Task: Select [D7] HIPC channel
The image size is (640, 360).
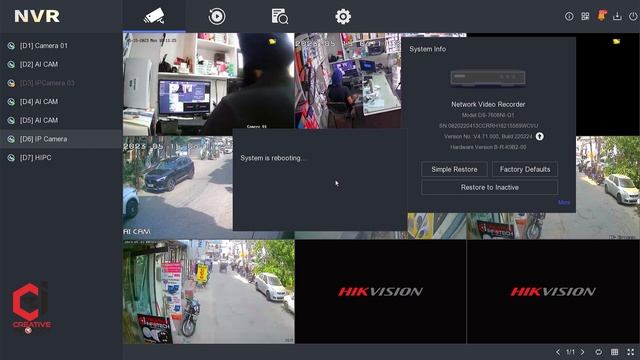Action: 61,158
